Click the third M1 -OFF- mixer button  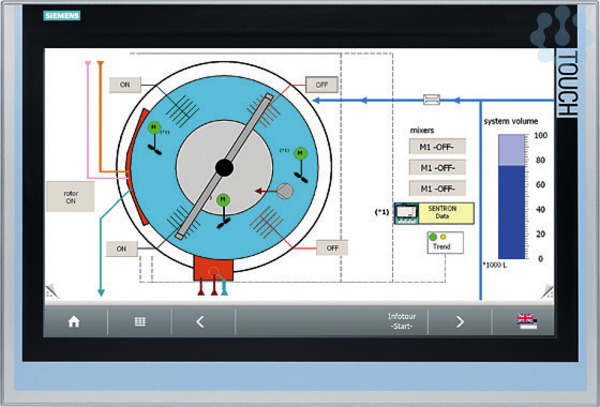click(x=437, y=188)
